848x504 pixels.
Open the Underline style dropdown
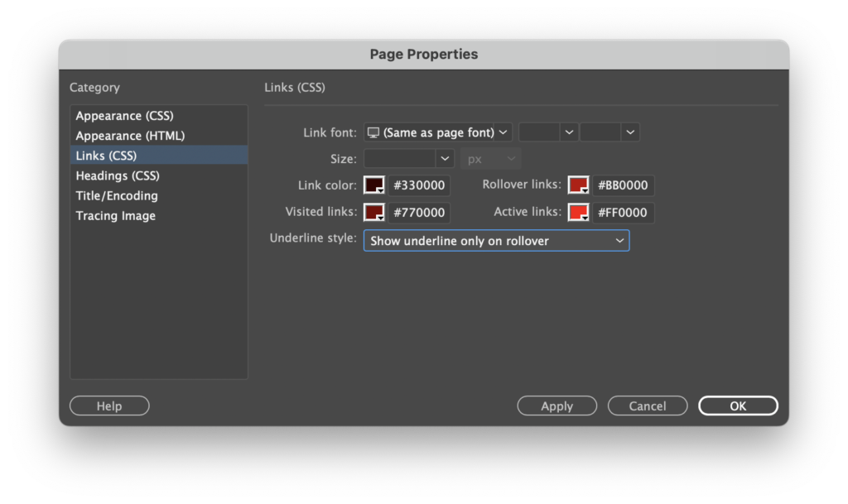[x=496, y=241]
